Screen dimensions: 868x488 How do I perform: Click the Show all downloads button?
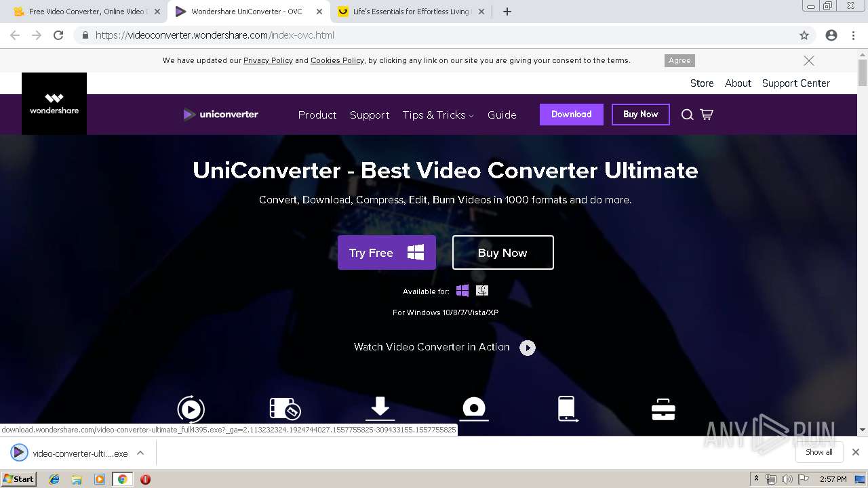(x=819, y=452)
